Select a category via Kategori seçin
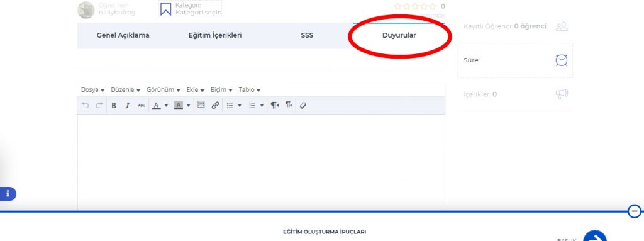644x241 pixels. [x=198, y=13]
